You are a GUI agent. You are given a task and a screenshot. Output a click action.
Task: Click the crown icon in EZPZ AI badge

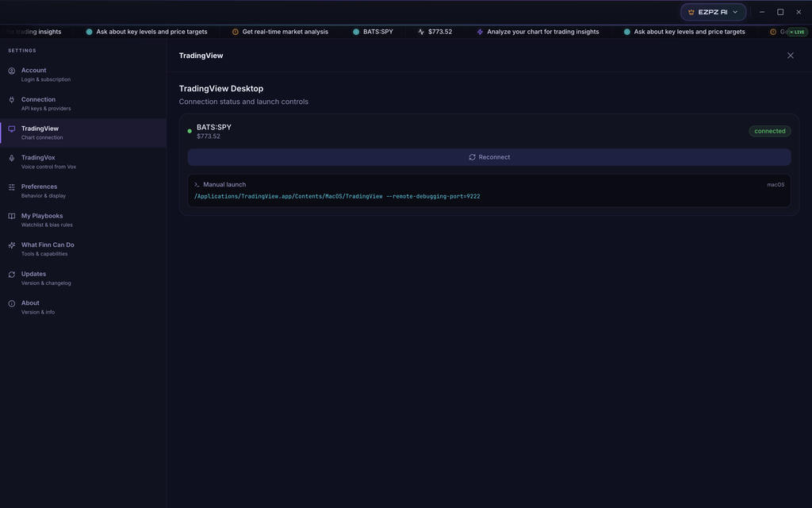tap(691, 12)
